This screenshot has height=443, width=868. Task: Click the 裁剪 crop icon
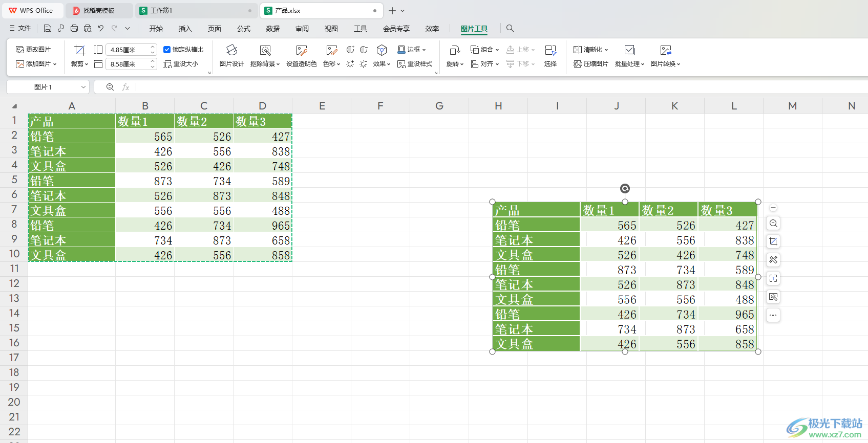click(79, 50)
